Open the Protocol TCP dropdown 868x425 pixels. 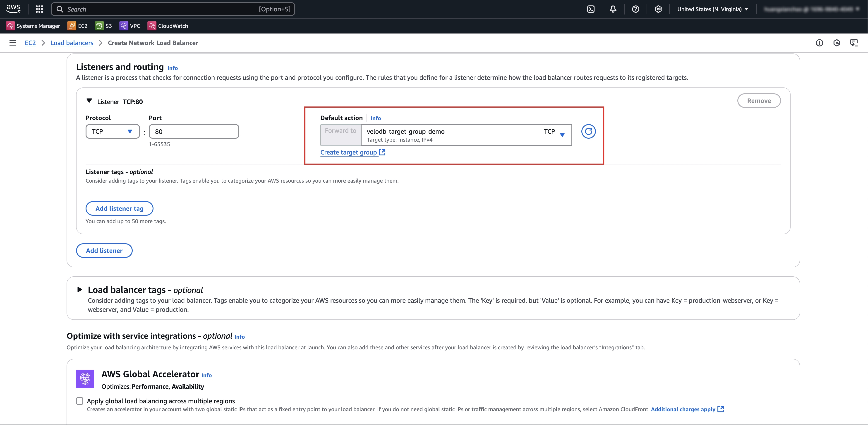[112, 132]
